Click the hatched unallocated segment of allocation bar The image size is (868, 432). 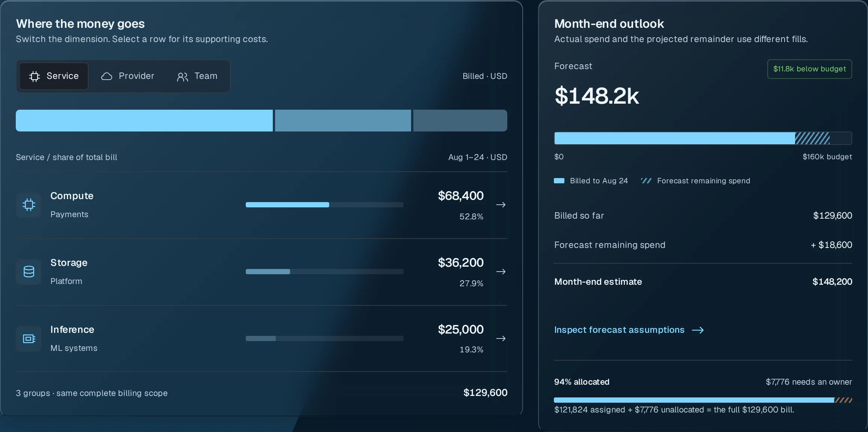[843, 400]
